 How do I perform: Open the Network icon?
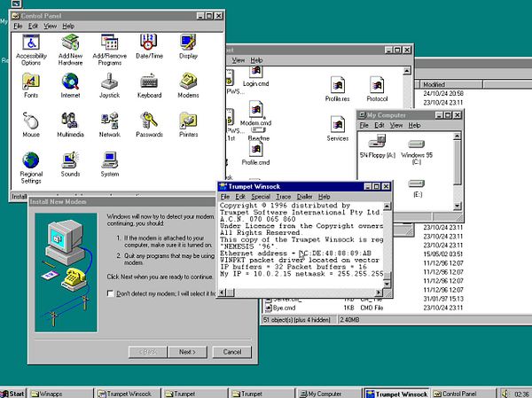click(110, 125)
